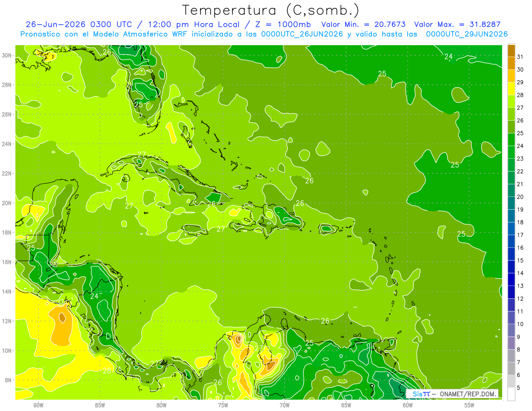The width and height of the screenshot is (532, 411).
Task: Click the legend value label "19"
Action: point(520,210)
